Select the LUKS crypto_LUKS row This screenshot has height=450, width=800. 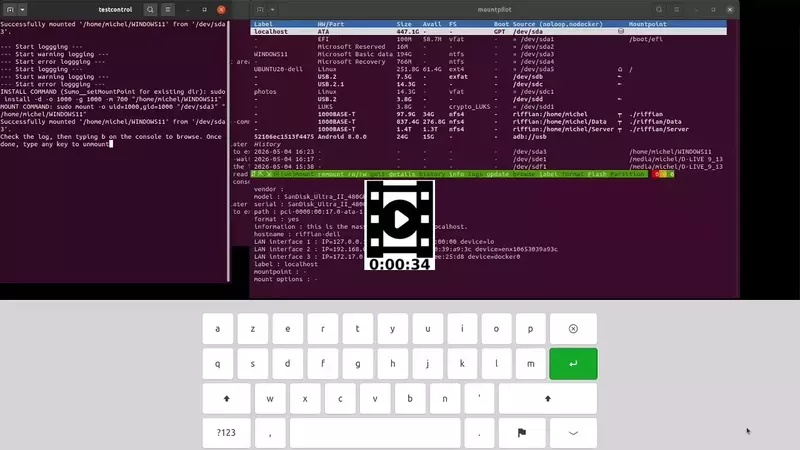[488, 107]
